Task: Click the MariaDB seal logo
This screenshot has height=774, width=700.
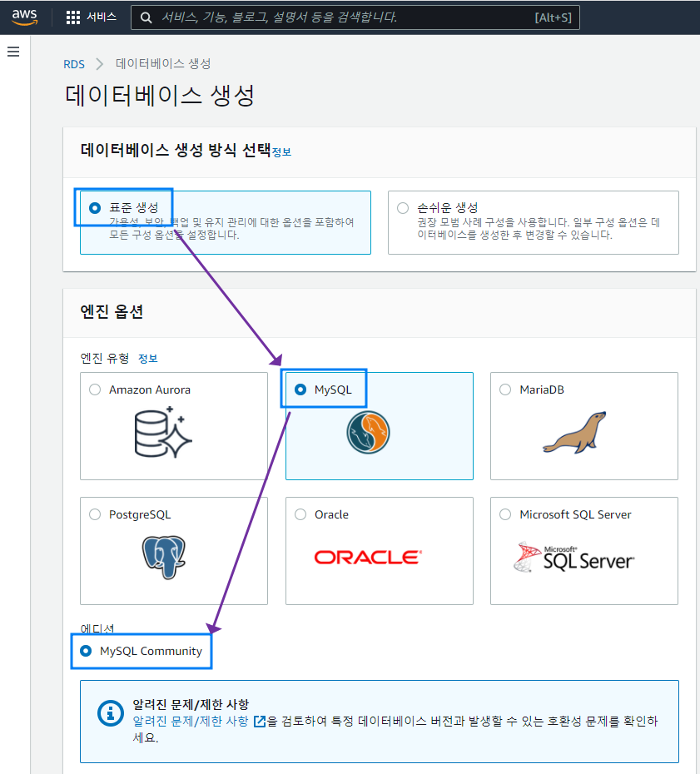Action: coord(574,433)
